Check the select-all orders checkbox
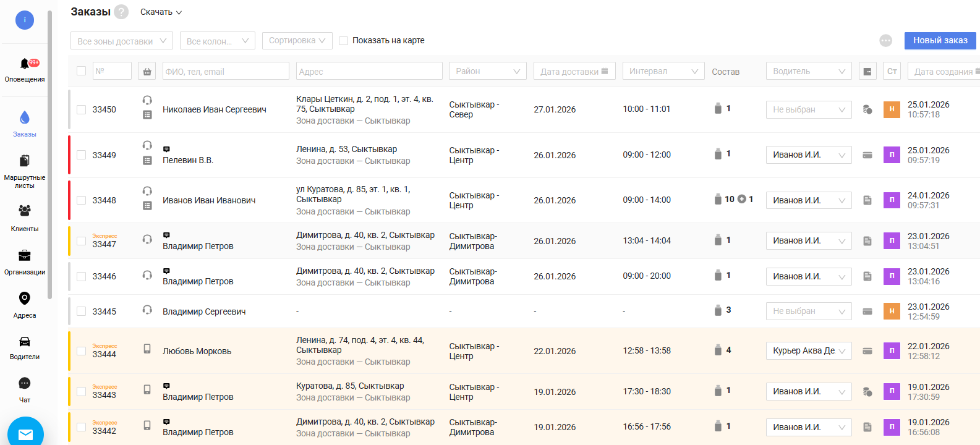Image resolution: width=980 pixels, height=445 pixels. (81, 71)
